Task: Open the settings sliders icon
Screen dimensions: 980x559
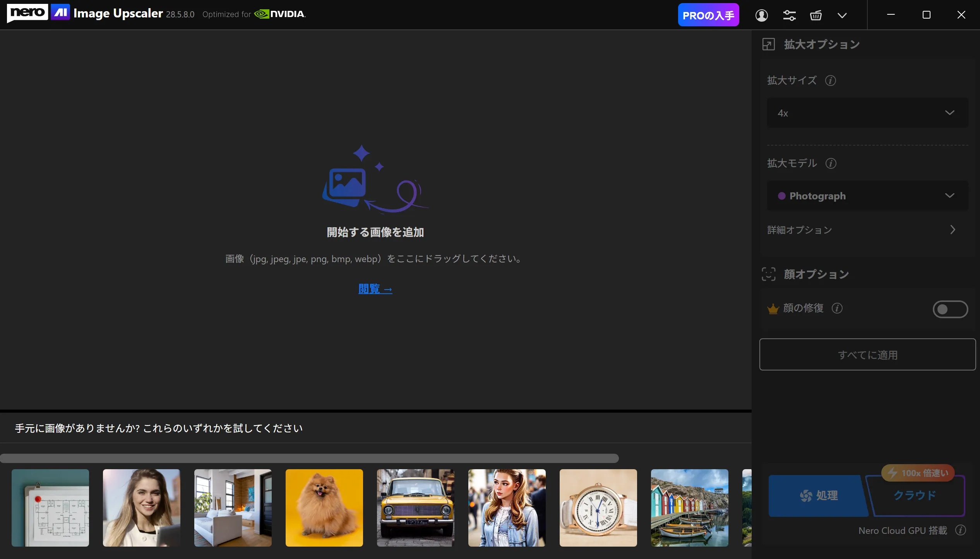Action: point(790,15)
